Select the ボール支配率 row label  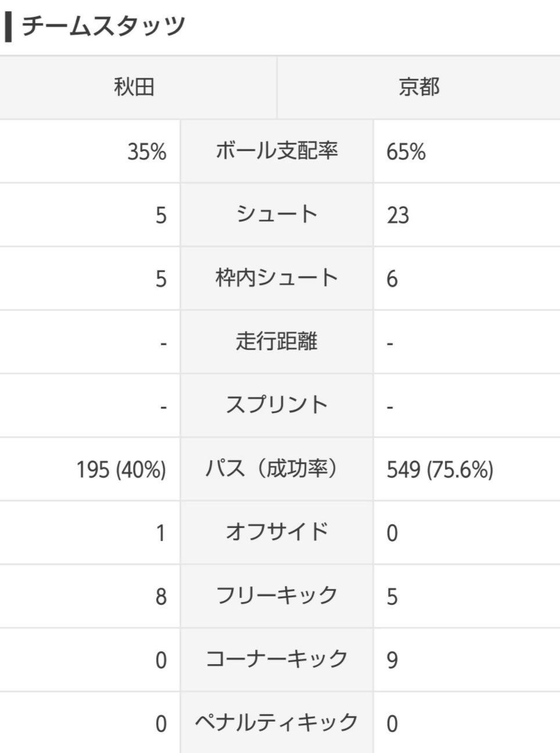tap(277, 151)
